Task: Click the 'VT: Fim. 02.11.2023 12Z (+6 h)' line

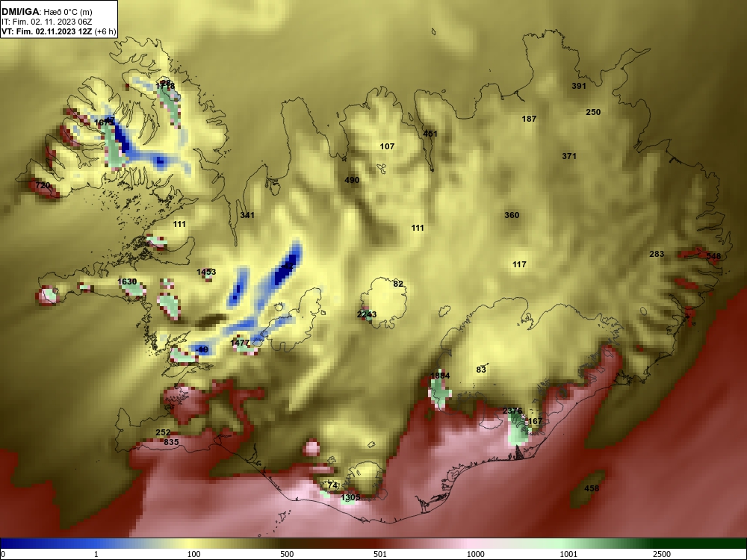Action: click(58, 32)
